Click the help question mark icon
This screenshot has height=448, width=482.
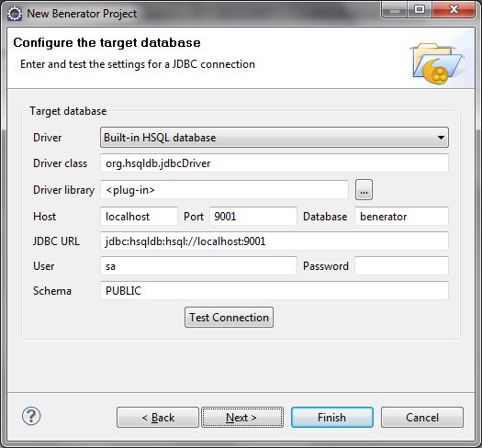click(31, 417)
